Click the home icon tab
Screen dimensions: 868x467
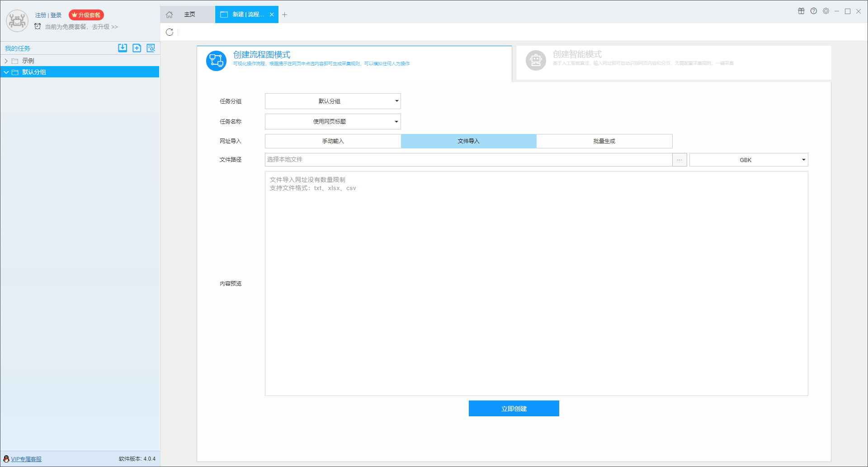coord(169,14)
